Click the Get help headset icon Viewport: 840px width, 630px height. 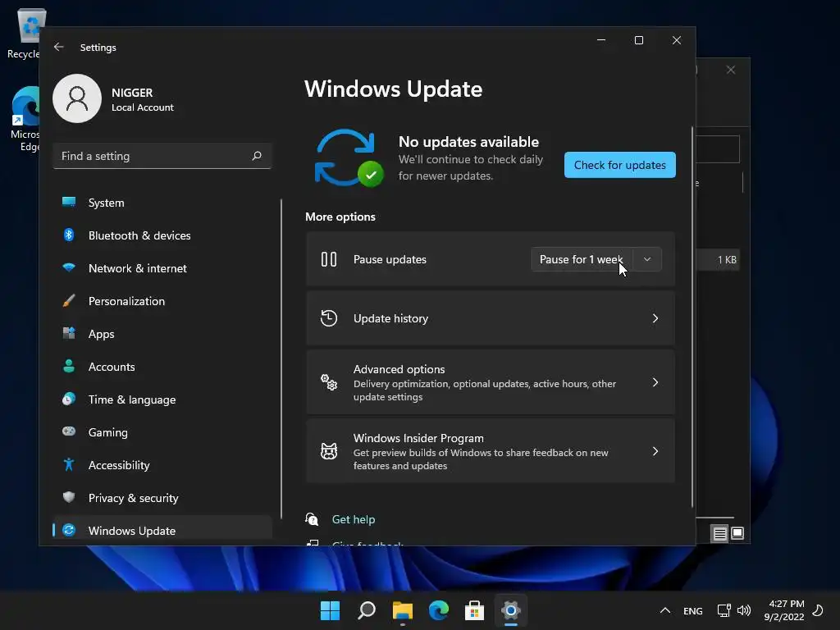point(312,519)
